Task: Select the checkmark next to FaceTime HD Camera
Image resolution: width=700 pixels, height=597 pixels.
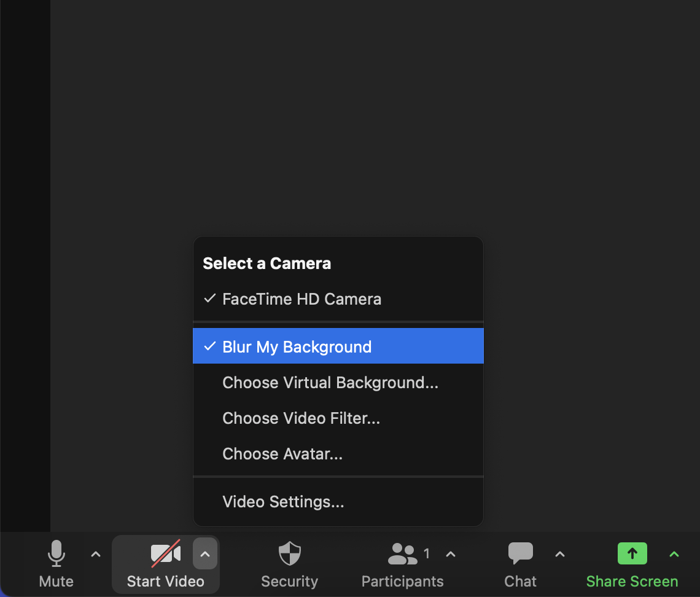Action: (209, 299)
